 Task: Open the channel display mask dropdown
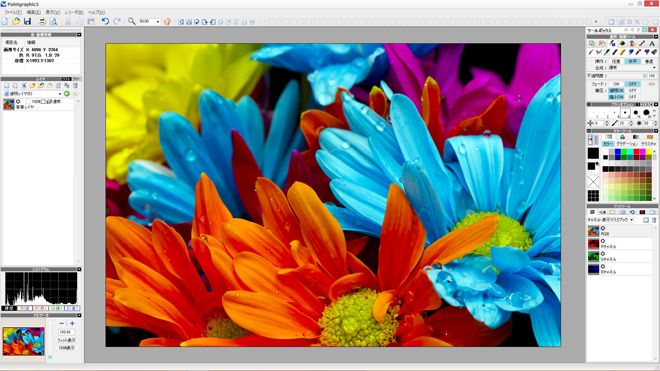coord(631,220)
